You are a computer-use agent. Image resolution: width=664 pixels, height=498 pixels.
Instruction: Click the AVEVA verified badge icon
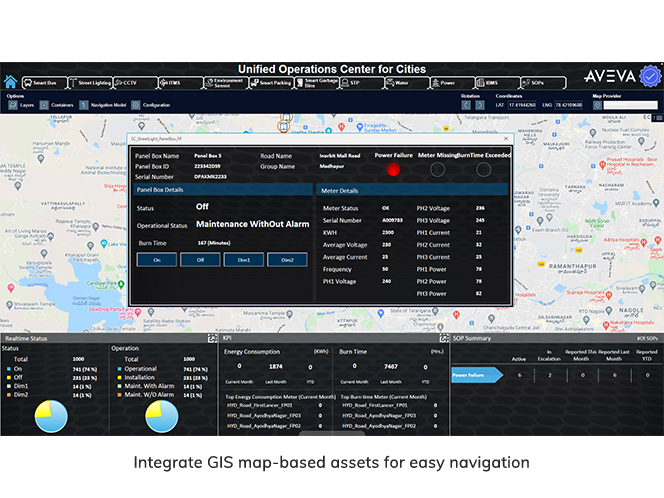pos(650,76)
